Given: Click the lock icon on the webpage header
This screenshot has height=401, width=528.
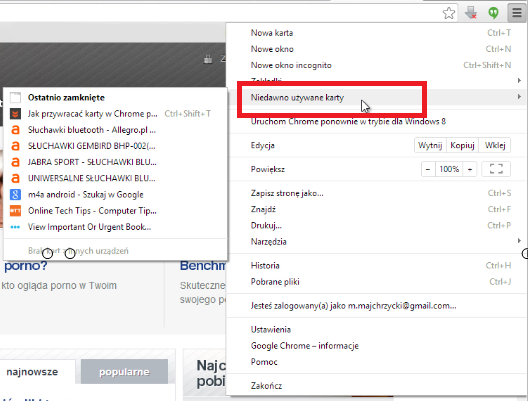Looking at the screenshot, I should pyautogui.click(x=208, y=59).
